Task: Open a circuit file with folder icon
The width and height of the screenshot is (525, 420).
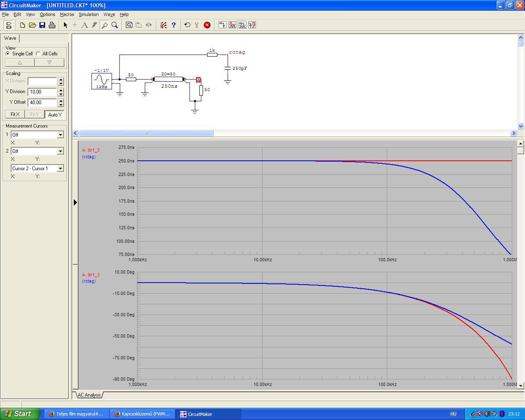Action: pos(32,25)
